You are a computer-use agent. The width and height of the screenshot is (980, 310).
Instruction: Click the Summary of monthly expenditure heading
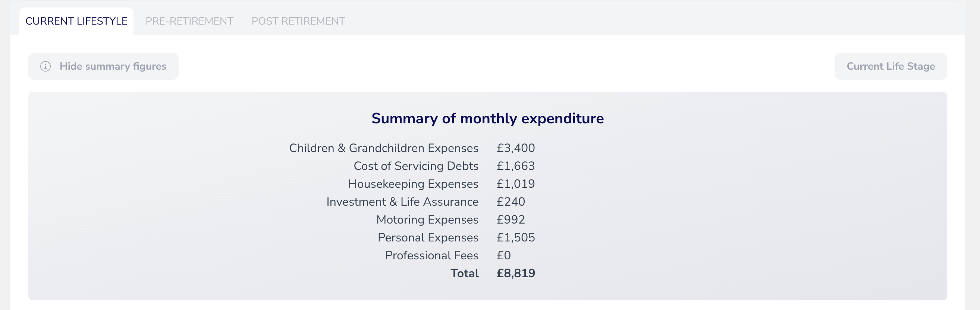click(487, 118)
